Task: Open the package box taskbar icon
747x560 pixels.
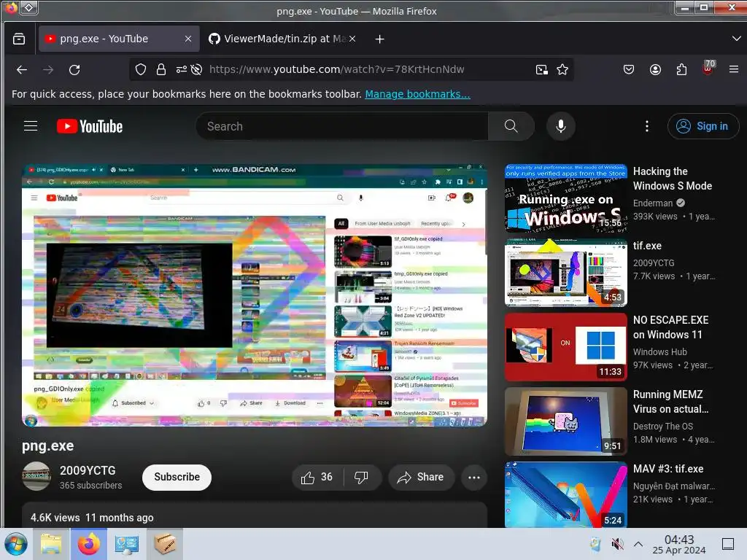Action: coord(164,544)
